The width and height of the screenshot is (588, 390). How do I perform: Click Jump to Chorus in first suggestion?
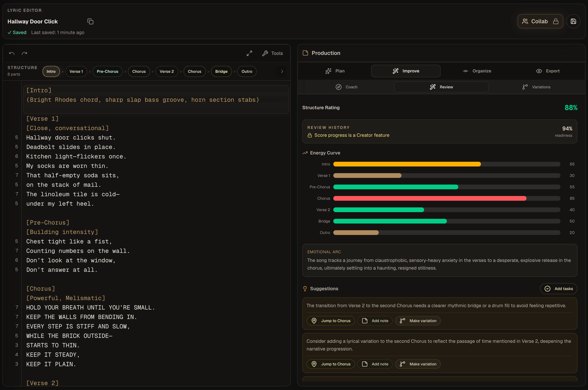(x=331, y=321)
